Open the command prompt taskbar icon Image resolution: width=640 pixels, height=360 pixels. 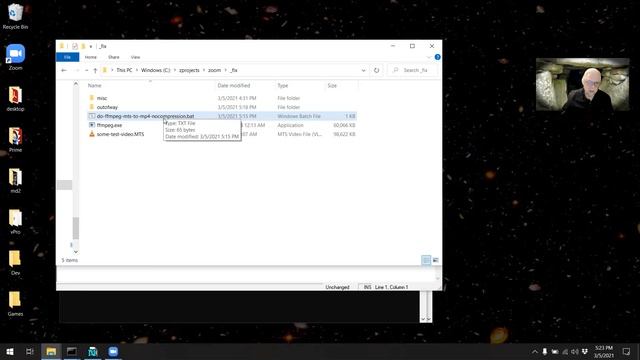pos(72,351)
